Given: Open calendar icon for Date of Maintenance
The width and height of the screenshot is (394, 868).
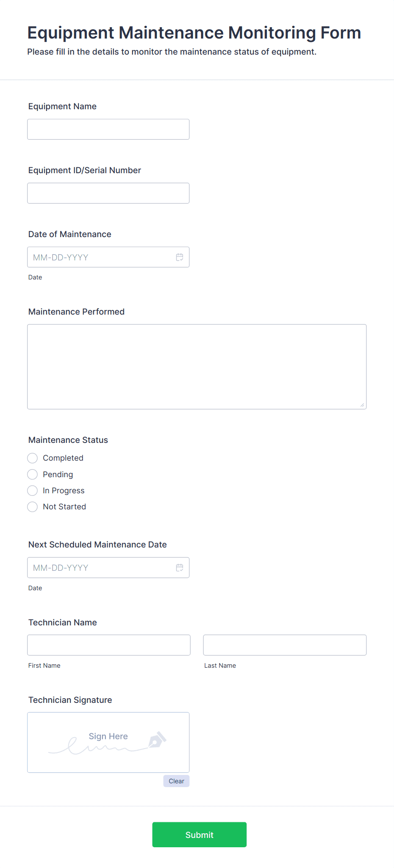Looking at the screenshot, I should click(x=180, y=257).
